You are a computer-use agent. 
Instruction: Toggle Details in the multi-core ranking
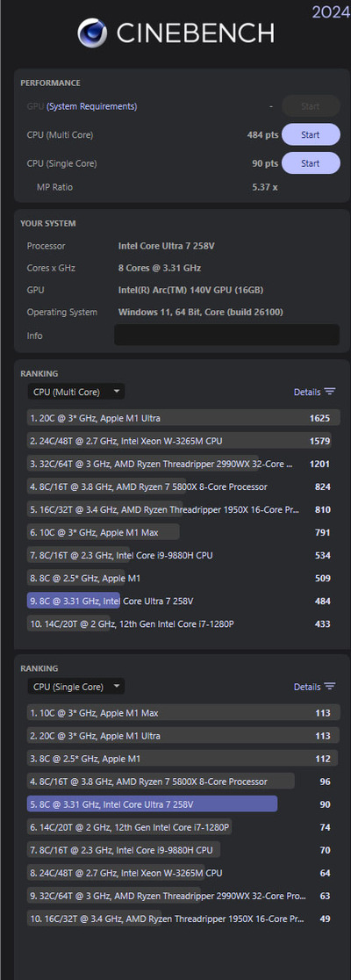(x=307, y=392)
